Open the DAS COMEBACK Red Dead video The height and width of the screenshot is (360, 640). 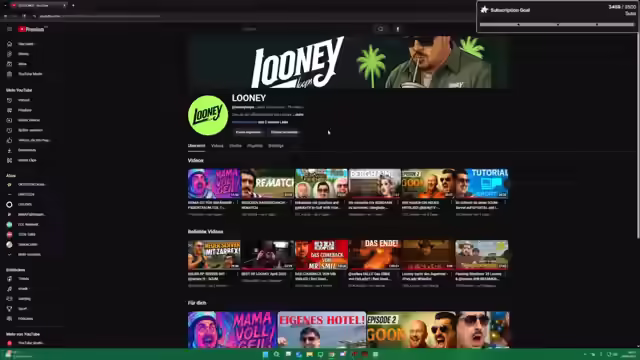click(321, 255)
